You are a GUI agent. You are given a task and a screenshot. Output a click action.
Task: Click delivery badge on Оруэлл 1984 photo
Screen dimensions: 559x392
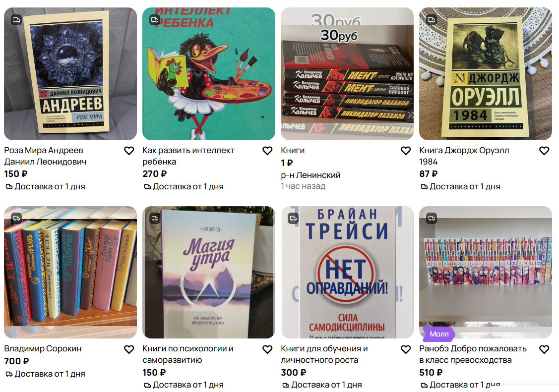tap(432, 20)
